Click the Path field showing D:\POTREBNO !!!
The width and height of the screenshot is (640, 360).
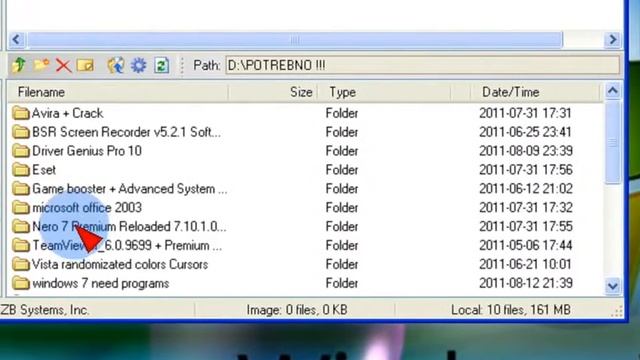point(422,65)
